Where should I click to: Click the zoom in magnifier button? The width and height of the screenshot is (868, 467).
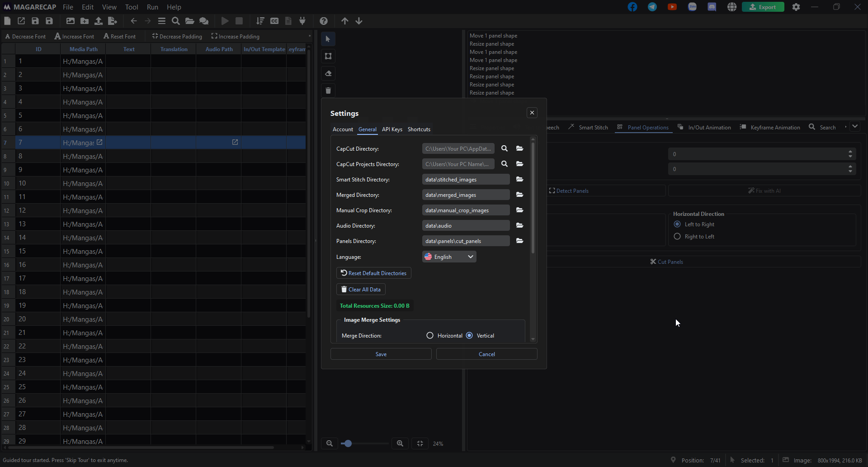click(400, 443)
